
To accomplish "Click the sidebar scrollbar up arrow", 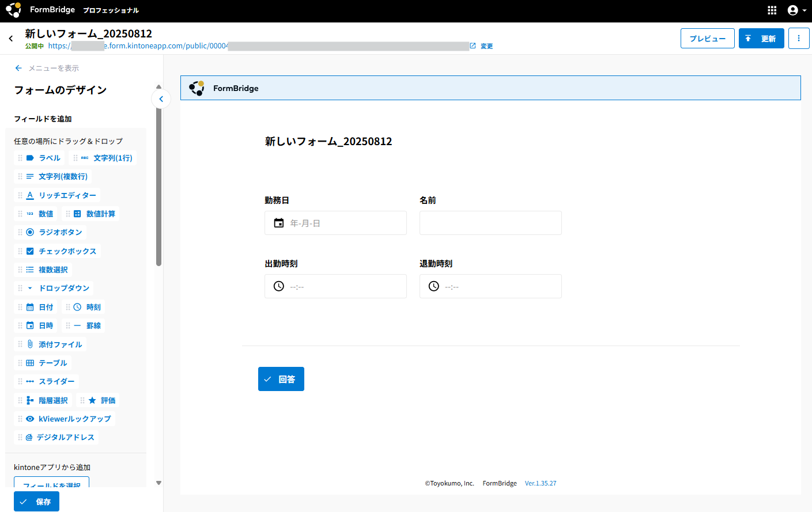I will [x=159, y=86].
